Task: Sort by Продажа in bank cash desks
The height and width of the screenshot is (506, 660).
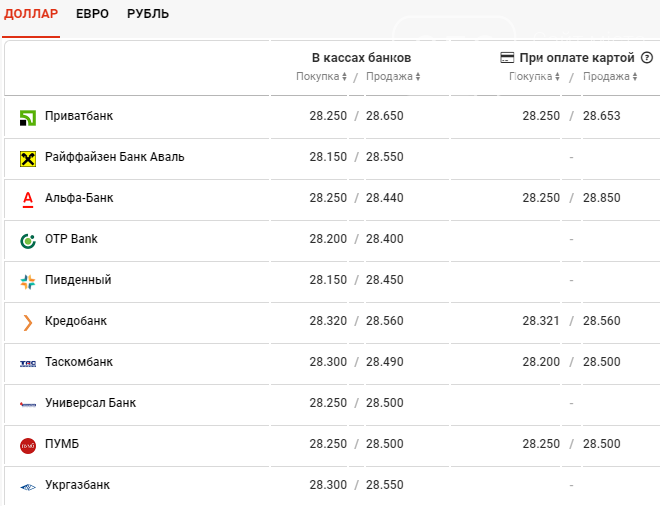Action: pos(393,77)
